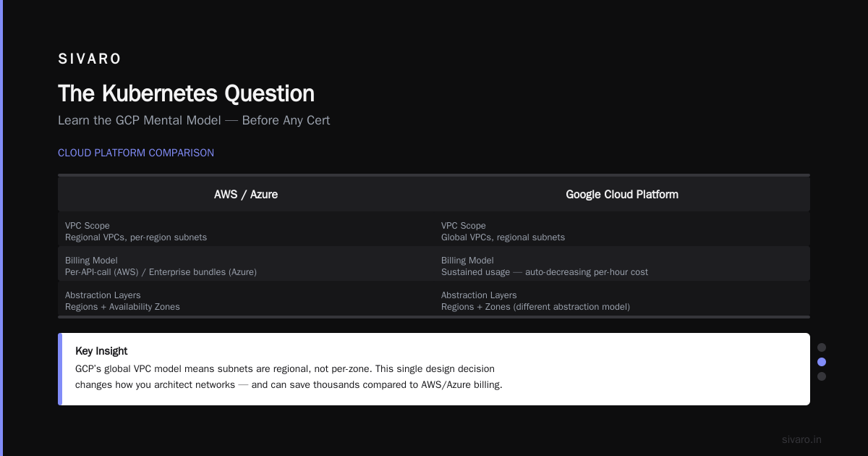Go to first slide dot indicator
This screenshot has height=456, width=868.
pyautogui.click(x=822, y=347)
